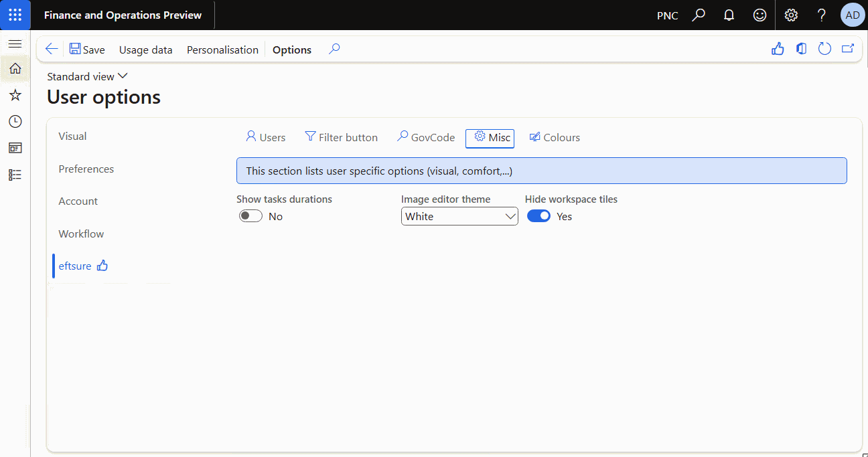
Task: Open settings gear in top bar
Action: pos(791,15)
